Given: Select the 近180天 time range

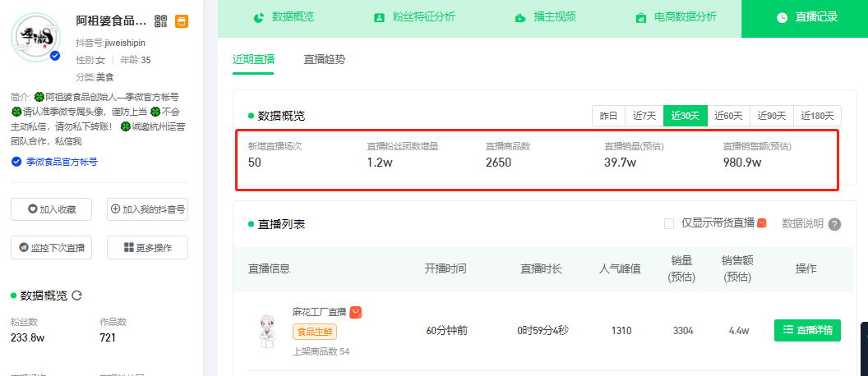Looking at the screenshot, I should pos(818,116).
